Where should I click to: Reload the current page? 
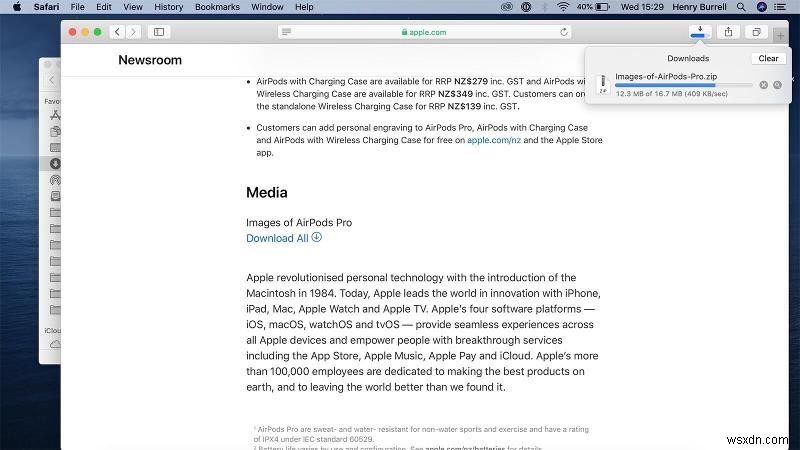pyautogui.click(x=564, y=32)
